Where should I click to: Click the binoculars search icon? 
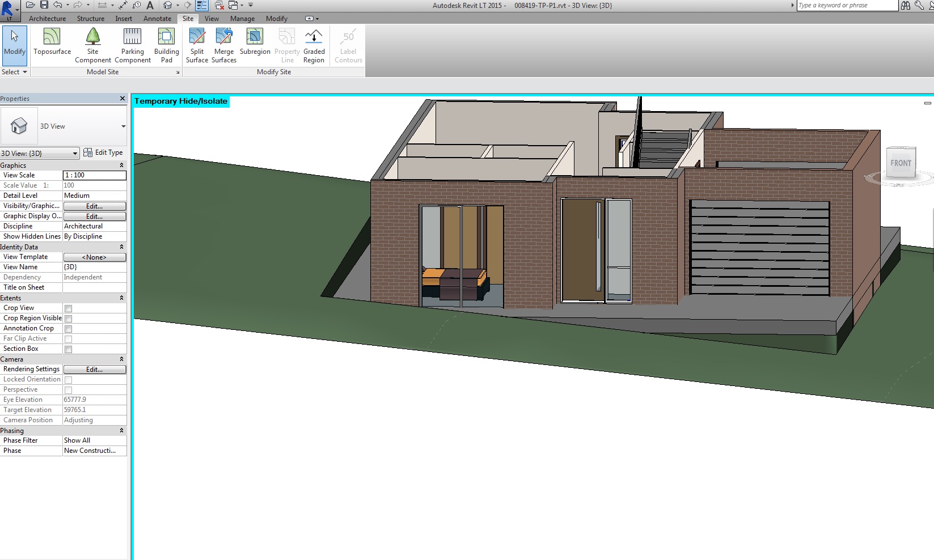pos(905,5)
